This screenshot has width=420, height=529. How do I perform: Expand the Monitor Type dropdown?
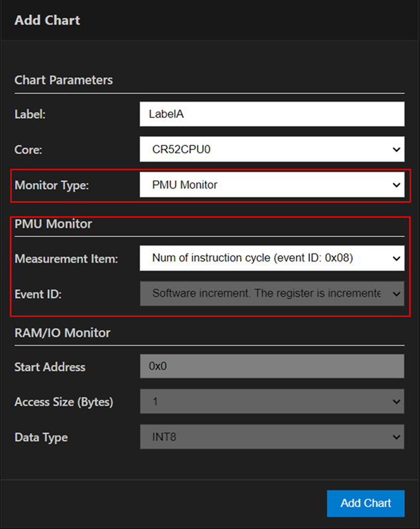click(x=271, y=185)
